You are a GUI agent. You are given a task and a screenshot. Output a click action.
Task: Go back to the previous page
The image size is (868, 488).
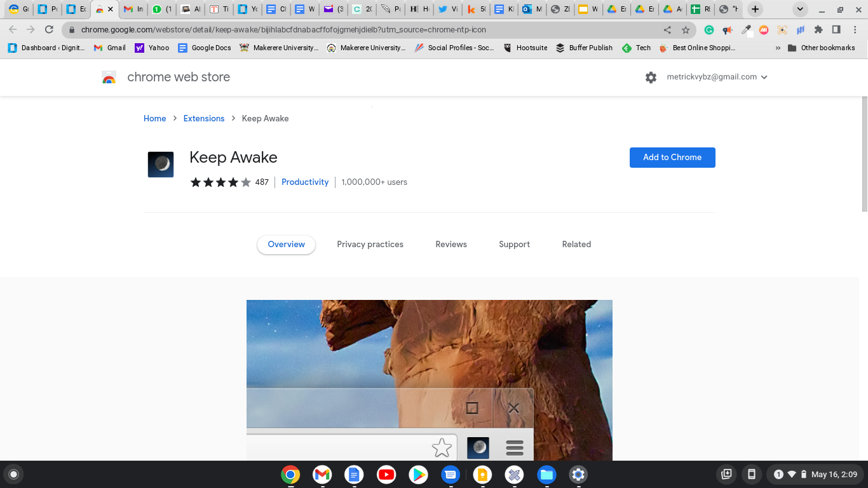13,30
